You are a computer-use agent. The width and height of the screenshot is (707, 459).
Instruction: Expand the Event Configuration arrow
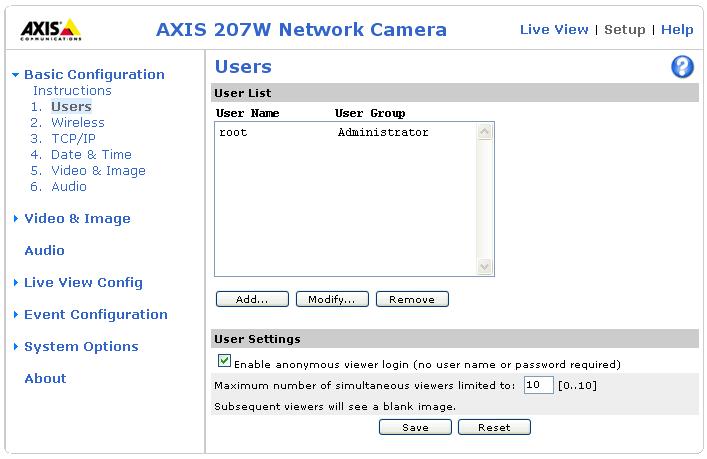pyautogui.click(x=16, y=315)
